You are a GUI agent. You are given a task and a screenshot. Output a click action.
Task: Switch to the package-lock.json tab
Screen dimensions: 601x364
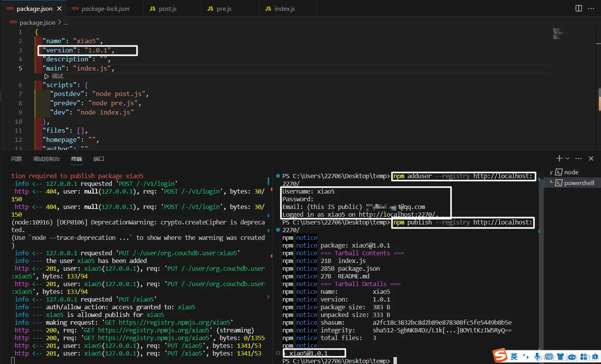[x=105, y=8]
